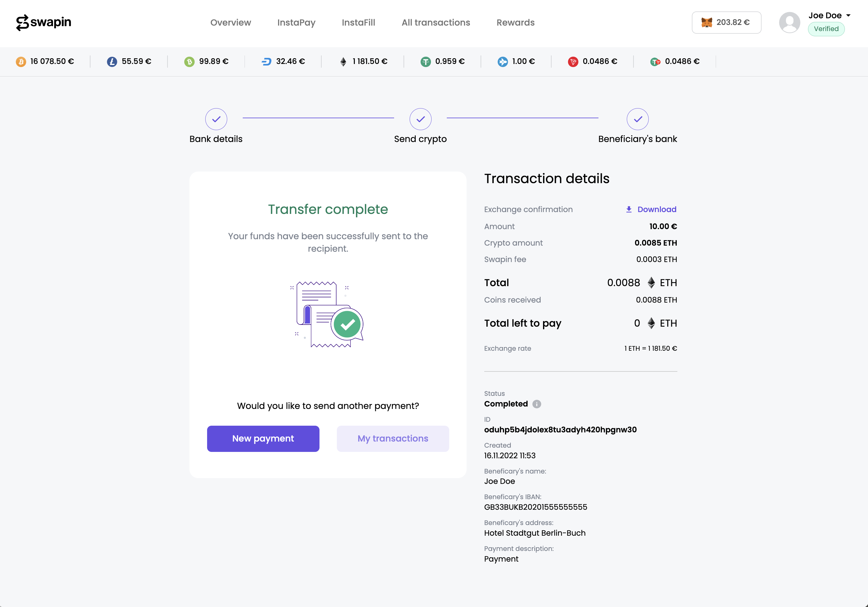Click the My transactions button
The height and width of the screenshot is (607, 868).
(x=393, y=438)
